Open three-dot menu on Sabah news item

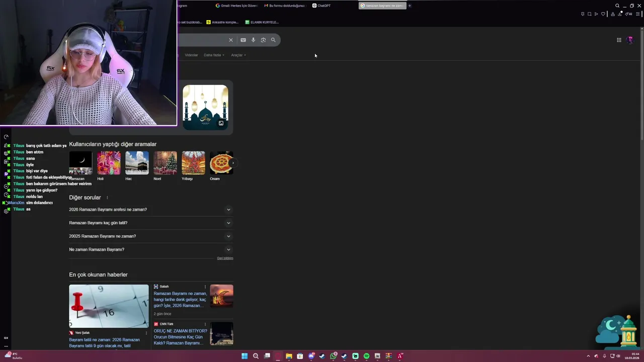(205, 287)
